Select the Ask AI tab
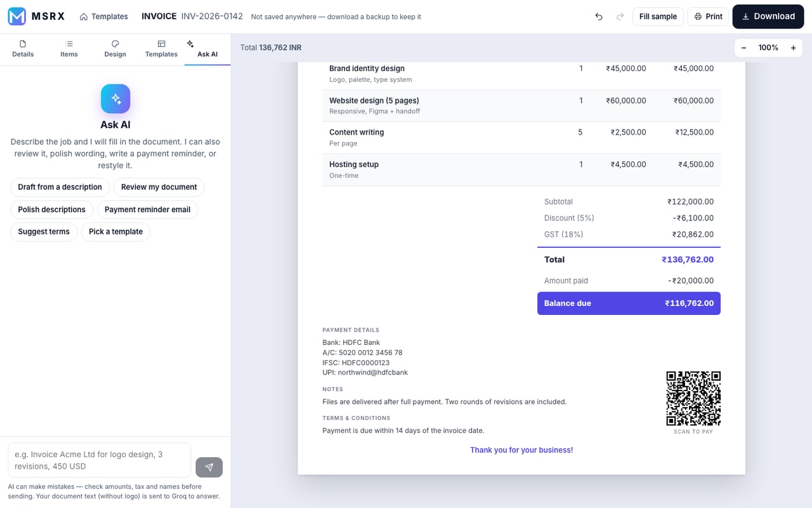 [x=207, y=49]
